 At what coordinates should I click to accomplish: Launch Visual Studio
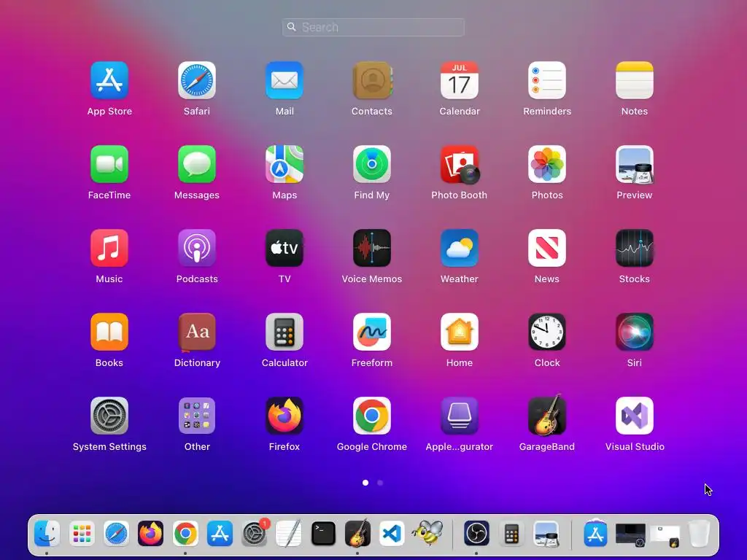tap(635, 416)
